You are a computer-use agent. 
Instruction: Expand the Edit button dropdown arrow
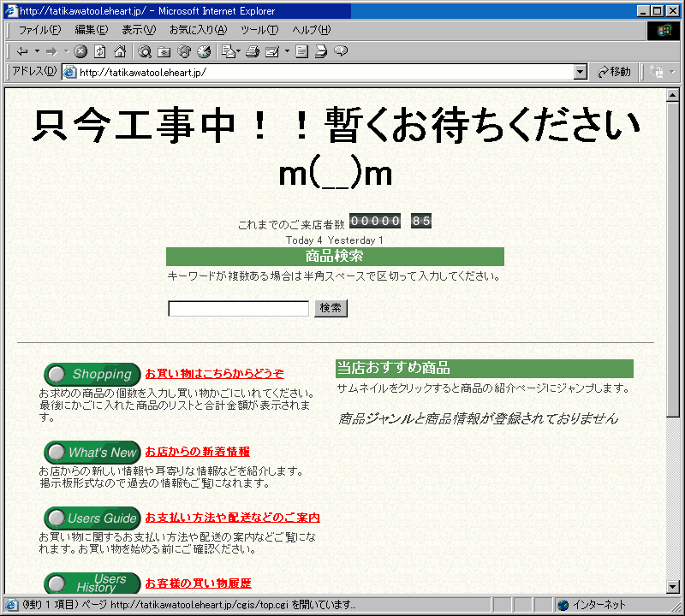(x=287, y=51)
